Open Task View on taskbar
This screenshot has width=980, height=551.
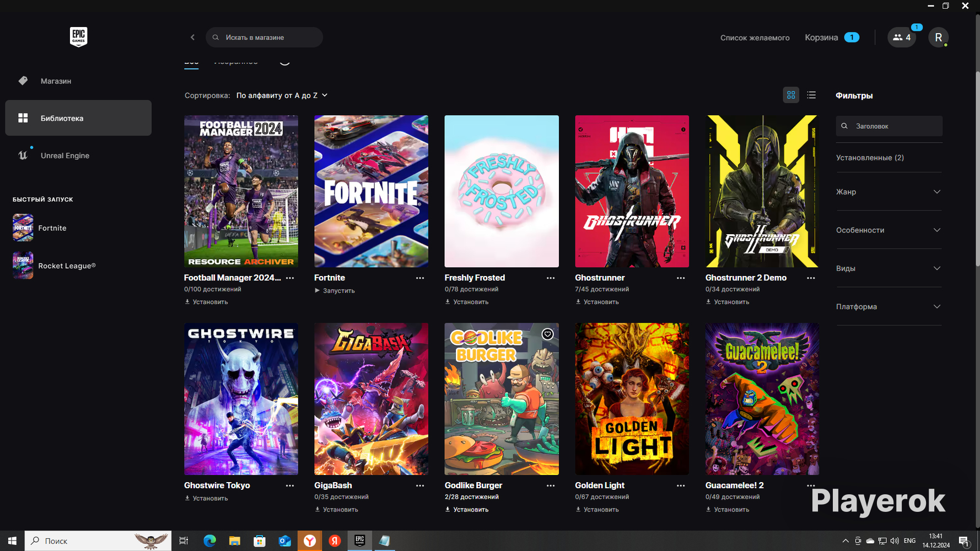(x=184, y=541)
